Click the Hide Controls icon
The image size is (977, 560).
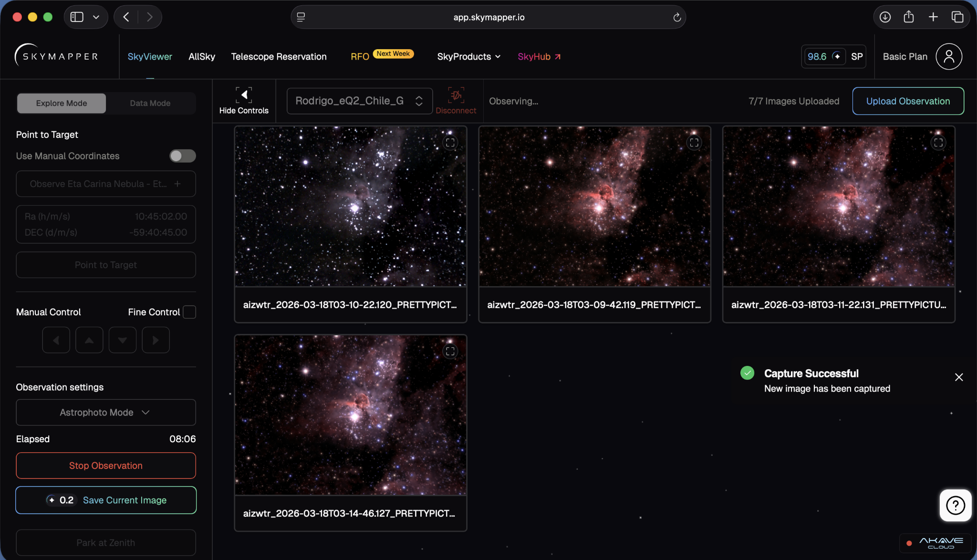click(x=244, y=95)
